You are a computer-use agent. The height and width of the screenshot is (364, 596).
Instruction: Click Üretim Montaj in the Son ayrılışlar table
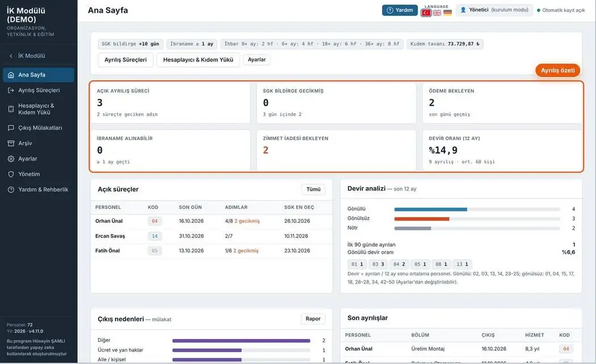point(427,349)
